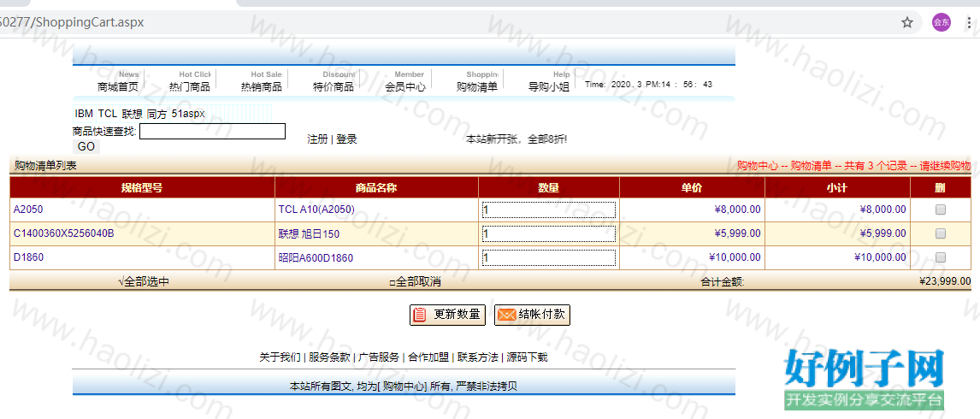Click □全部取消 to deselect all
980x419 pixels.
415,282
